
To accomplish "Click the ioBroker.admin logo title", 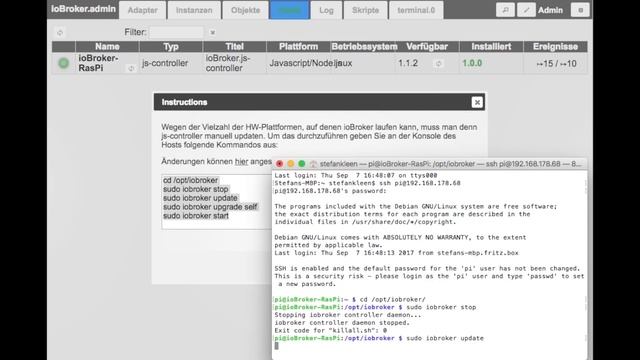I will pos(83,9).
